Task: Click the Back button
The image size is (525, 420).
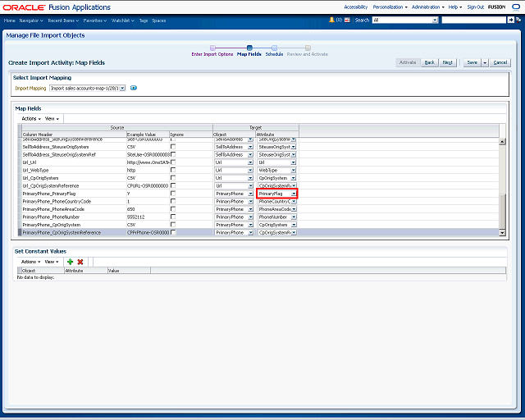Action: [430, 62]
